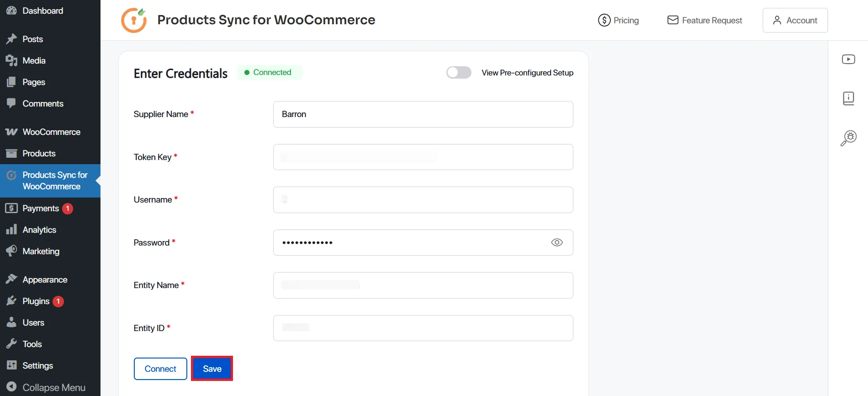Open the debug magnifier bug icon
Viewport: 868px width, 396px height.
point(848,138)
